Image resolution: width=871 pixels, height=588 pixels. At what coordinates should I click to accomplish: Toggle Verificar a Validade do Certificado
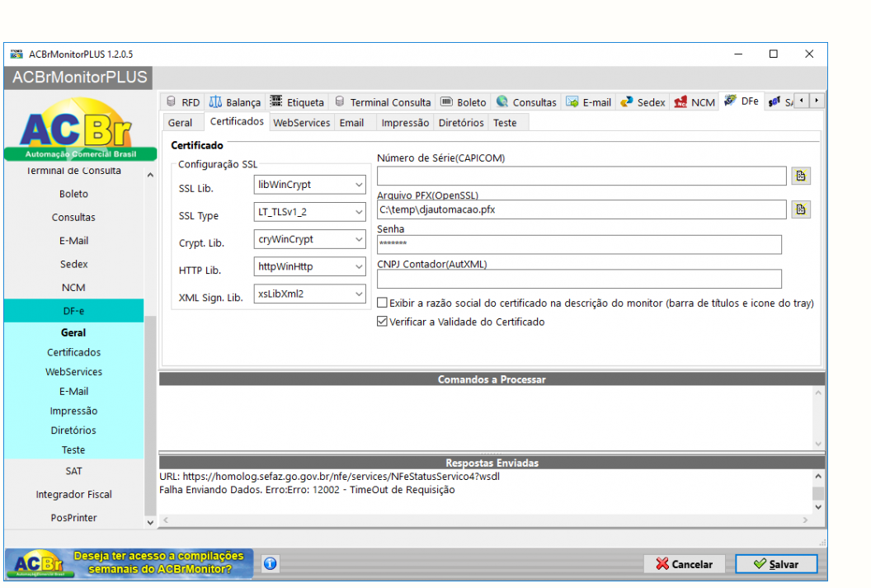pyautogui.click(x=382, y=322)
